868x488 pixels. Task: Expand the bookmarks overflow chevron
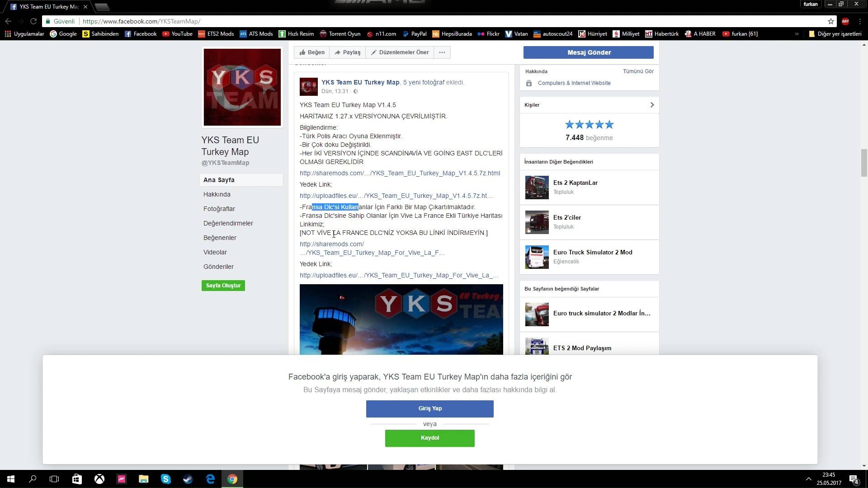click(x=797, y=34)
